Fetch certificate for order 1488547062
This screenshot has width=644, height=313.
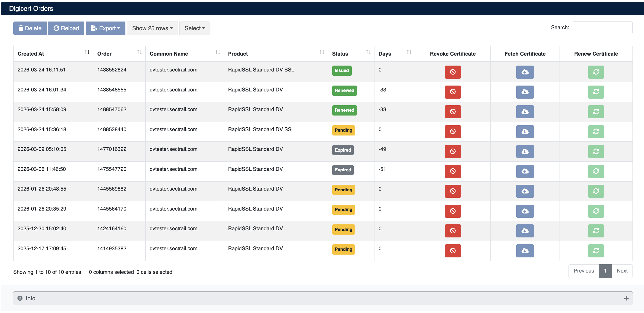(525, 112)
